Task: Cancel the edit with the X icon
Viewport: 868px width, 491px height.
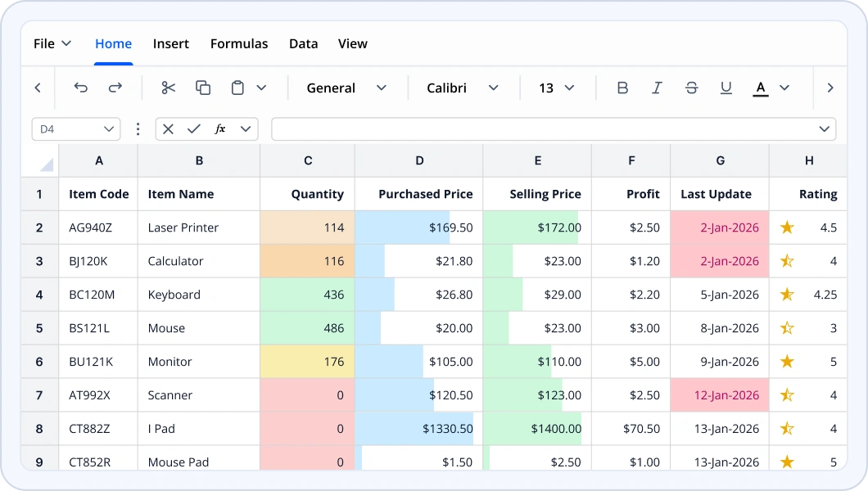Action: coord(168,129)
